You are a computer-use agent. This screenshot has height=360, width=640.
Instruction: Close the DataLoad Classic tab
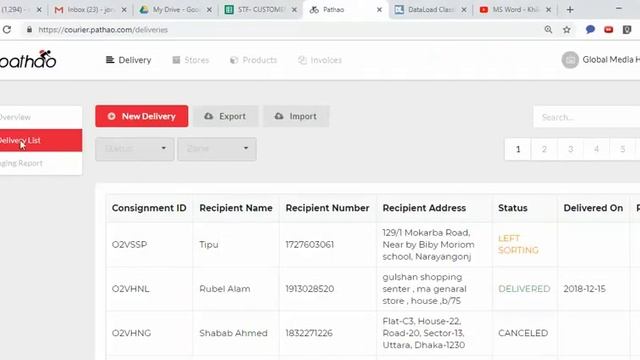tap(464, 9)
